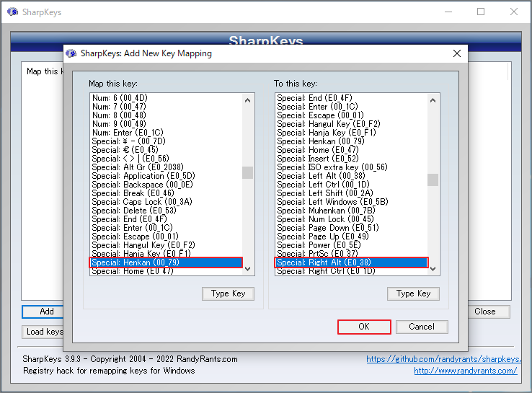
Task: Select 'Special: Caps Lock (00_3A)' in left list
Action: pos(167,202)
